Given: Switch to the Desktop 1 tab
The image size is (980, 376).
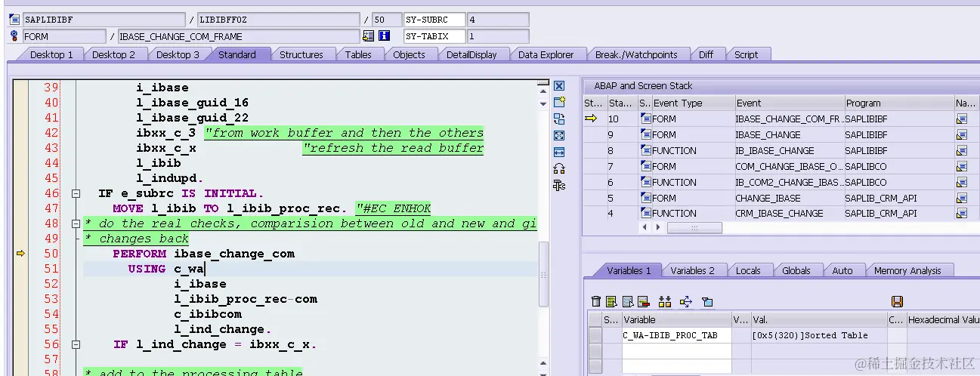Looking at the screenshot, I should [x=51, y=54].
